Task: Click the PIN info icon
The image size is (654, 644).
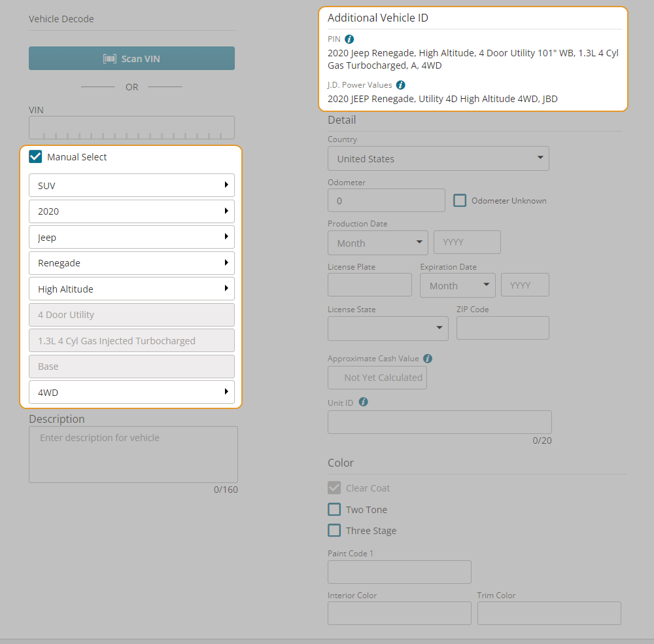Action: [x=349, y=39]
